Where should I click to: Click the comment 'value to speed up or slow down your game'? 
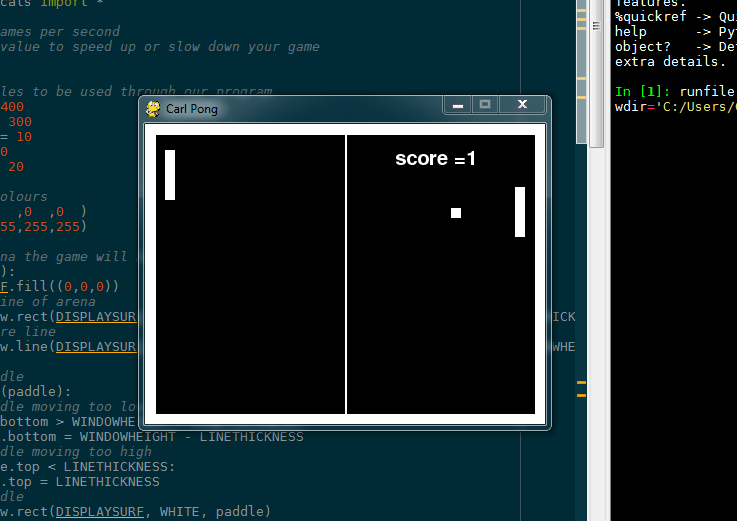[x=160, y=47]
